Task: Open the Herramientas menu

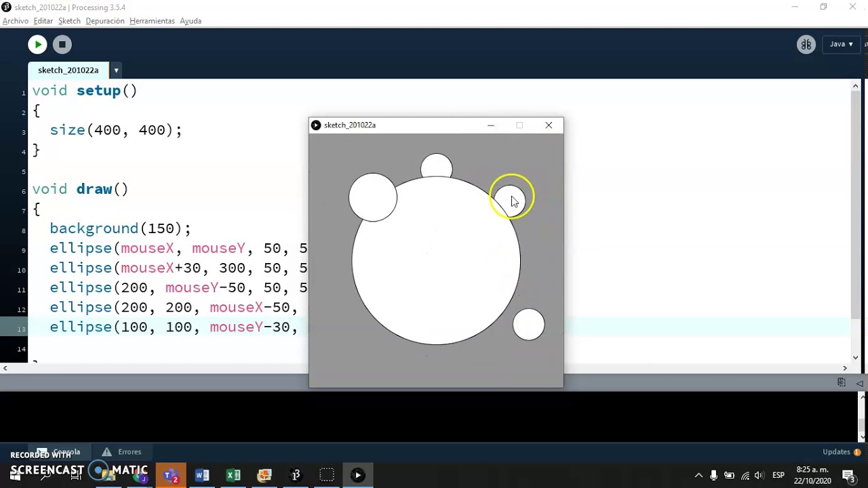Action: pyautogui.click(x=152, y=21)
